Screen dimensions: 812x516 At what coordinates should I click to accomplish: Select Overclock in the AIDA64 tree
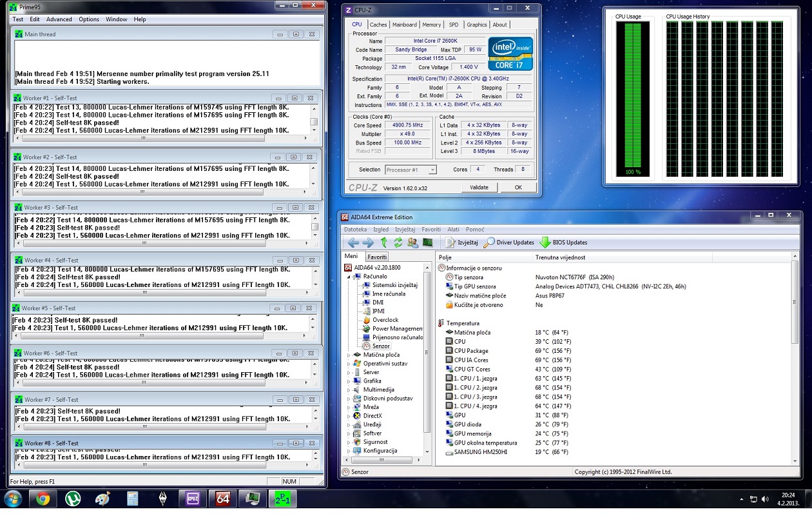(x=385, y=320)
